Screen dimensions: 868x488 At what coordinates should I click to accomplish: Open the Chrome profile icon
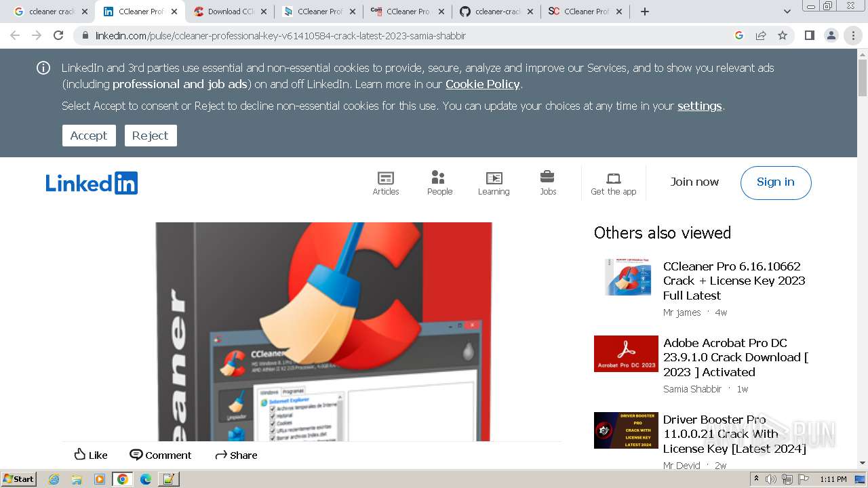[831, 35]
